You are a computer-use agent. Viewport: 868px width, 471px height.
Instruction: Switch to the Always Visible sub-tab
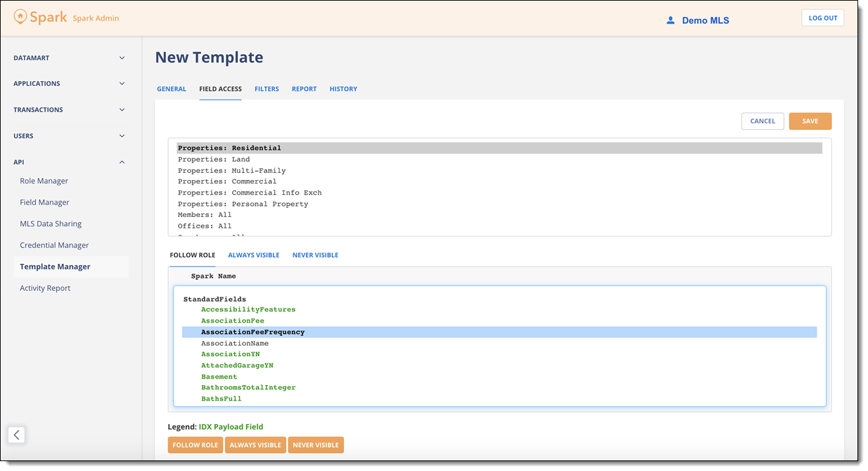[x=254, y=255]
